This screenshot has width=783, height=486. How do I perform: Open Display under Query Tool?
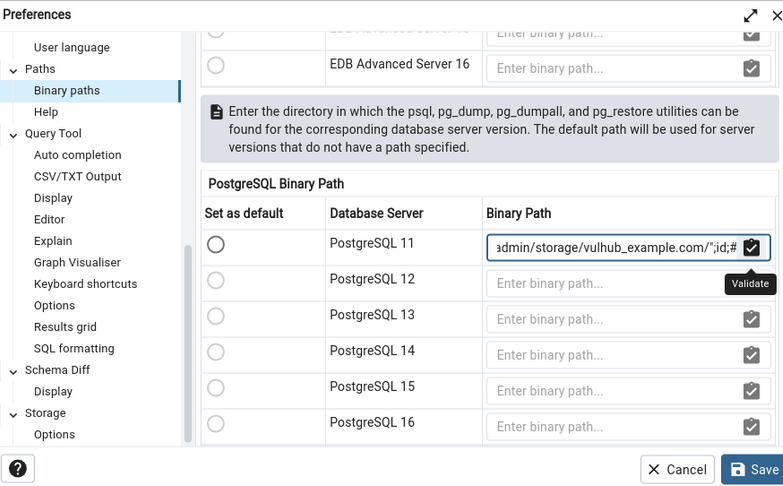tap(53, 198)
